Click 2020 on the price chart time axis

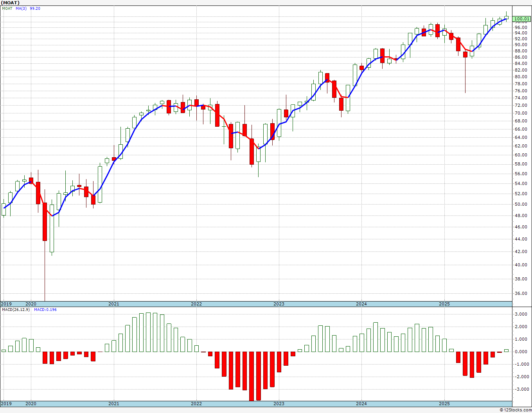31,304
